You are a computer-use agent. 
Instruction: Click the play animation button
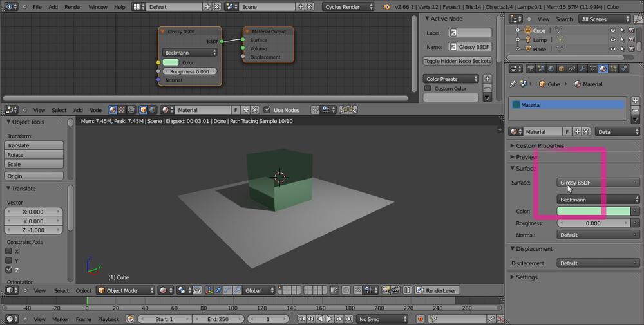pos(329,319)
